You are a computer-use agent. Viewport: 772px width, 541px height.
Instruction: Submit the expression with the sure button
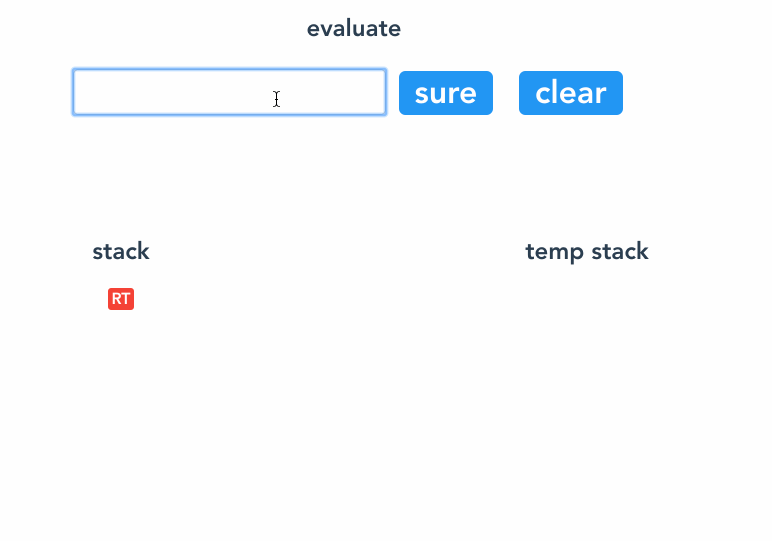tap(446, 93)
